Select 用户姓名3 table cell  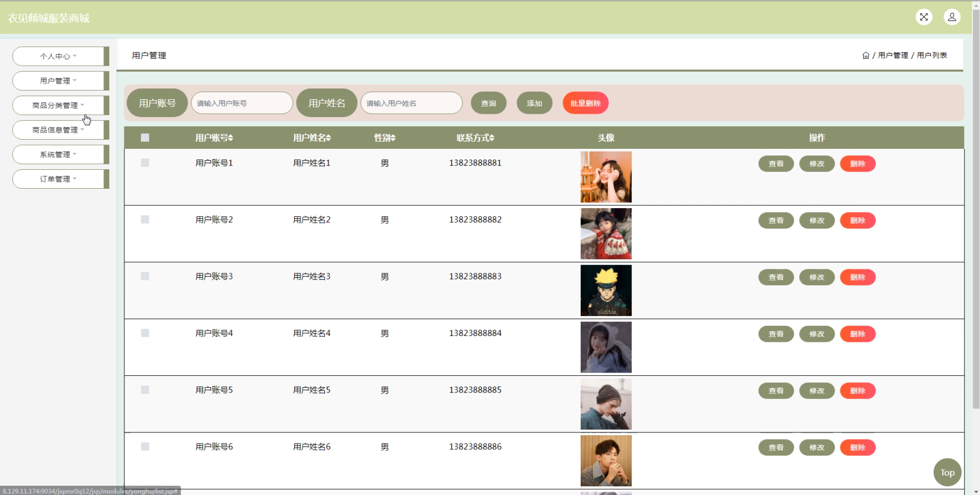coord(312,277)
